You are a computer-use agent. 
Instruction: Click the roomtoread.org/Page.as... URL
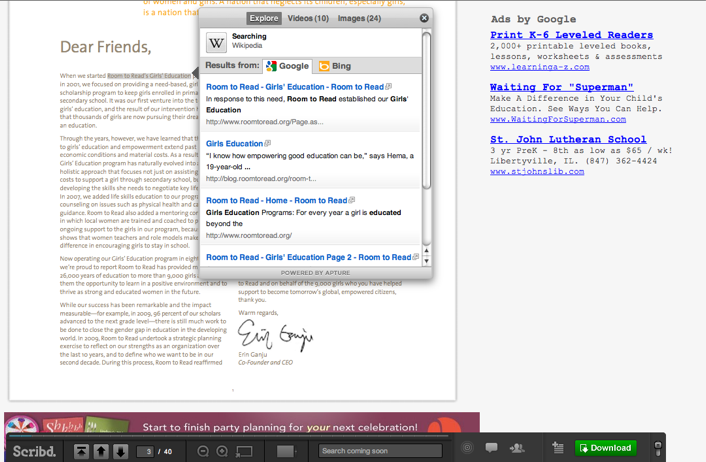(x=264, y=122)
